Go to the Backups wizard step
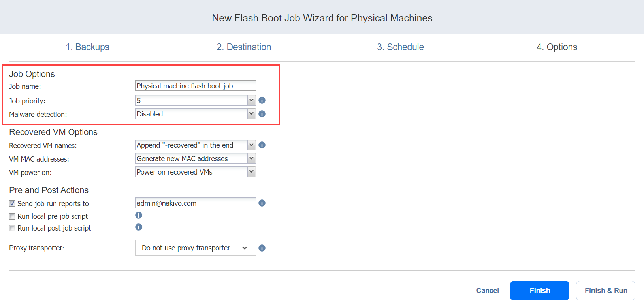 point(87,47)
